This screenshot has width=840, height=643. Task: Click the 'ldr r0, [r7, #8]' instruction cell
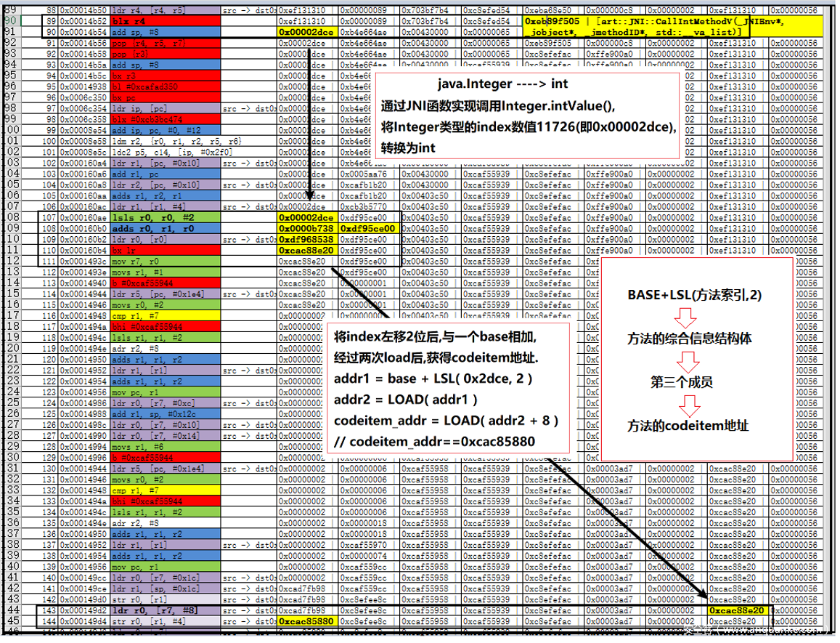click(166, 610)
